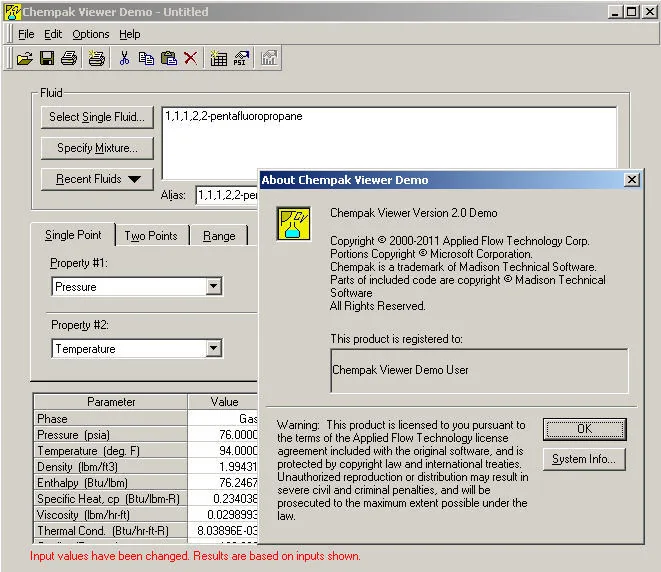Click the Specify Mixture button
Screen dimensions: 661x572
97,148
